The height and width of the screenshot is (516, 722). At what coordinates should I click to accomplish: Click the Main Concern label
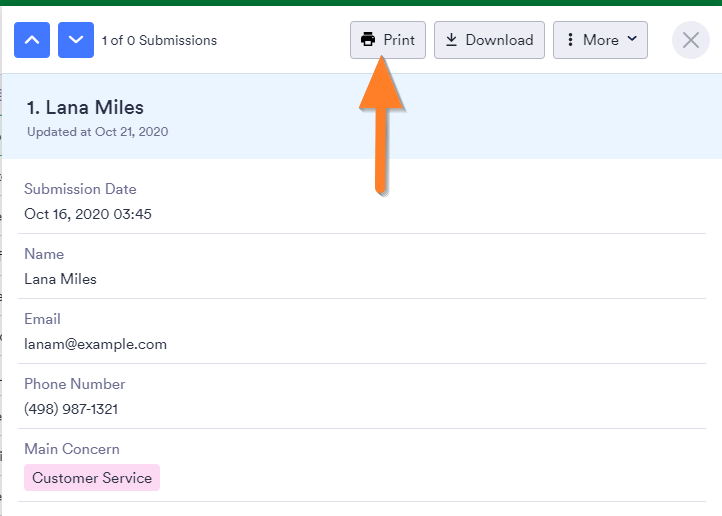click(72, 449)
